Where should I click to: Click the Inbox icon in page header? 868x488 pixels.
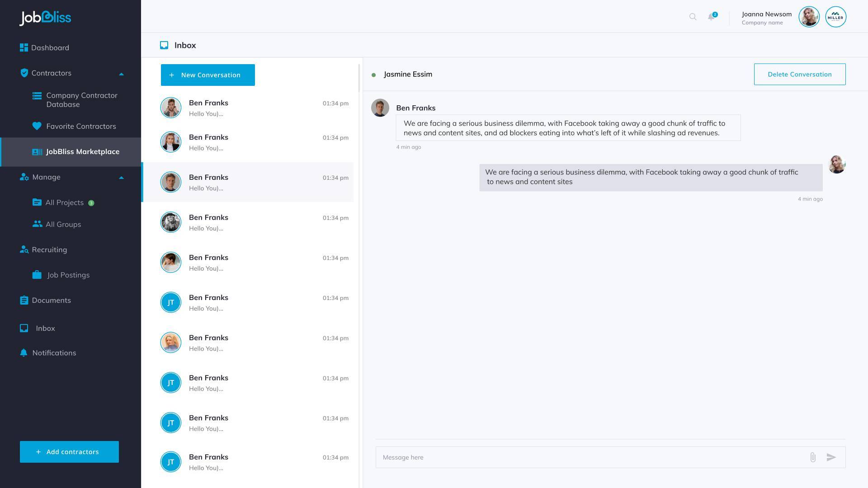point(164,45)
